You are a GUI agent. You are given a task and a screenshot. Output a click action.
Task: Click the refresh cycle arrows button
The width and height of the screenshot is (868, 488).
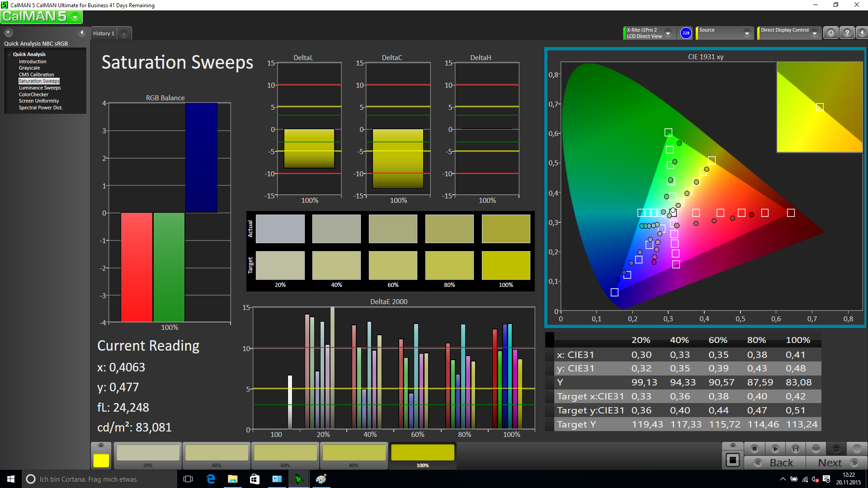[836, 449]
